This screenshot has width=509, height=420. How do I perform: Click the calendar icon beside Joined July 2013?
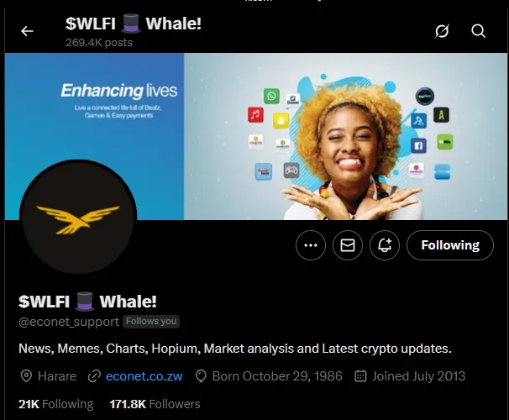pos(360,376)
